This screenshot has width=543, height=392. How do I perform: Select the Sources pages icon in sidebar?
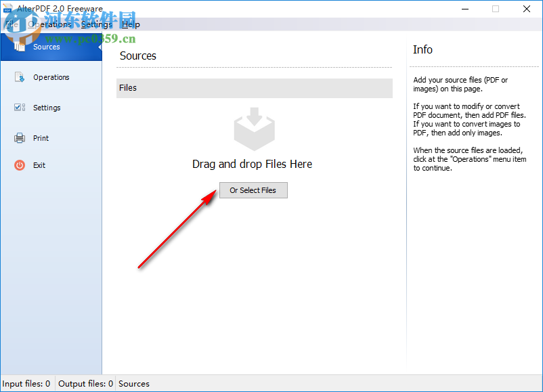[x=20, y=47]
